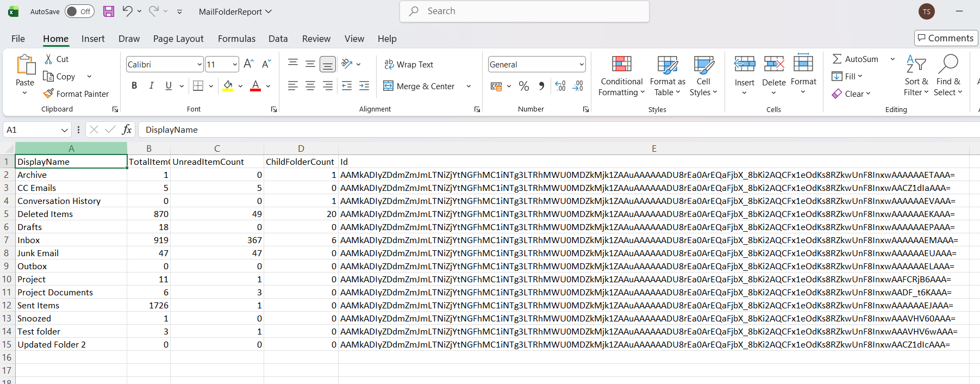980x384 pixels.
Task: Click Insert cells button
Action: coord(744,75)
